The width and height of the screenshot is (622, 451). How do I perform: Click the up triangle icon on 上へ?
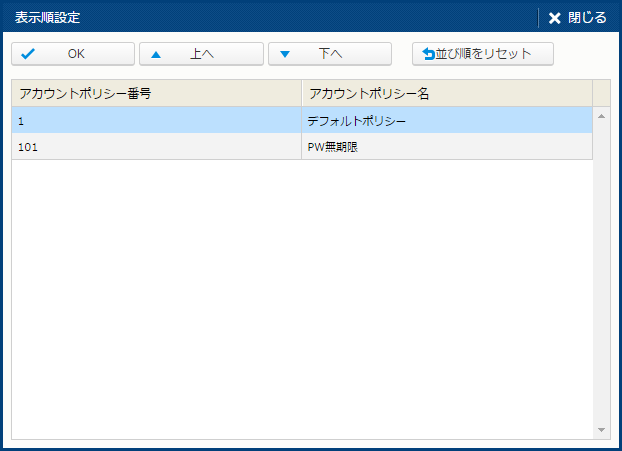pos(156,54)
